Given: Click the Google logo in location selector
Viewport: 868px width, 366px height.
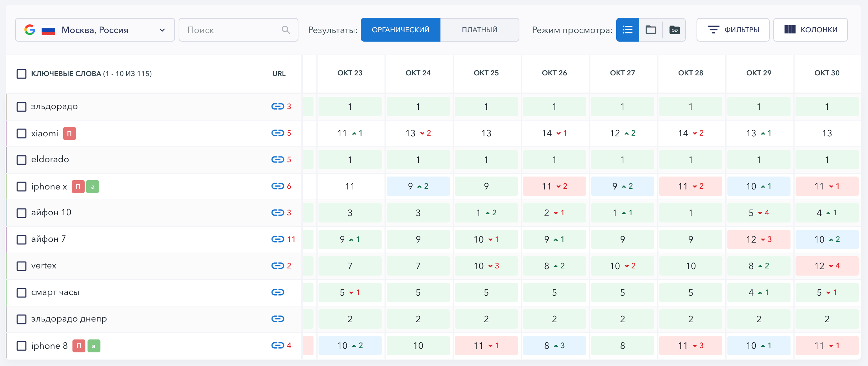Looking at the screenshot, I should [x=30, y=30].
